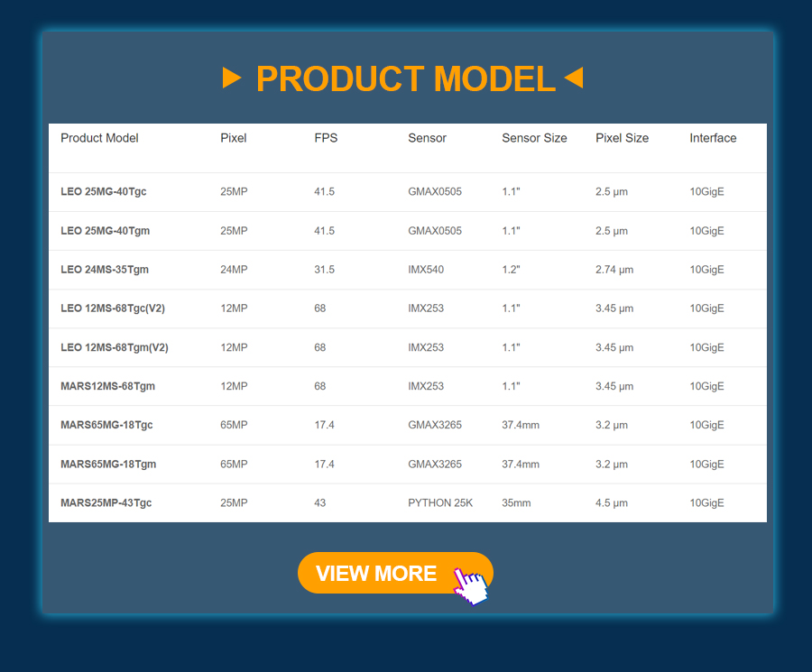Viewport: 812px width, 672px height.
Task: Select IMX253 in MARS12MS-68Tgm row
Action: click(x=426, y=386)
